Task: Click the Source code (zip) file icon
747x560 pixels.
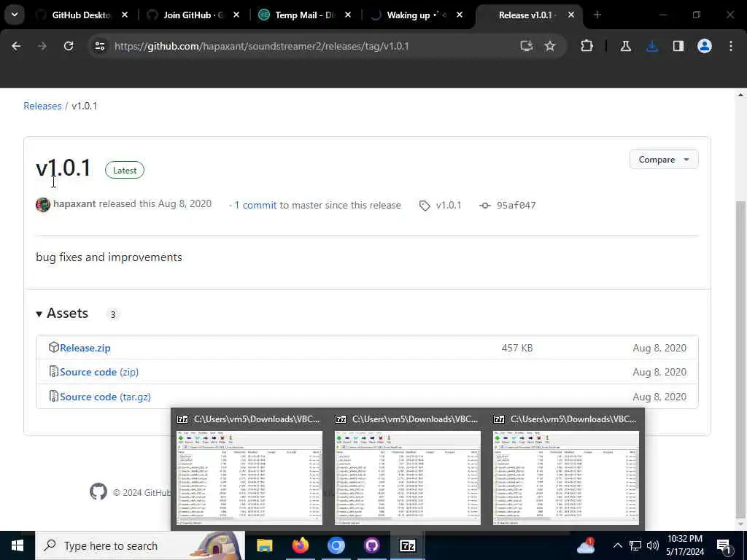Action: (54, 371)
